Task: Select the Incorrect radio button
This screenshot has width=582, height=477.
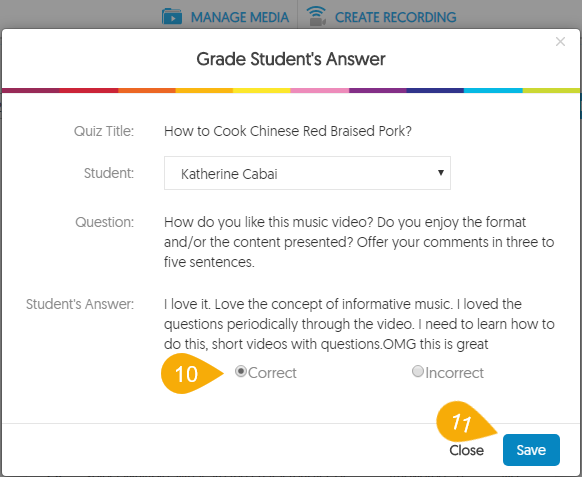Action: coord(418,371)
